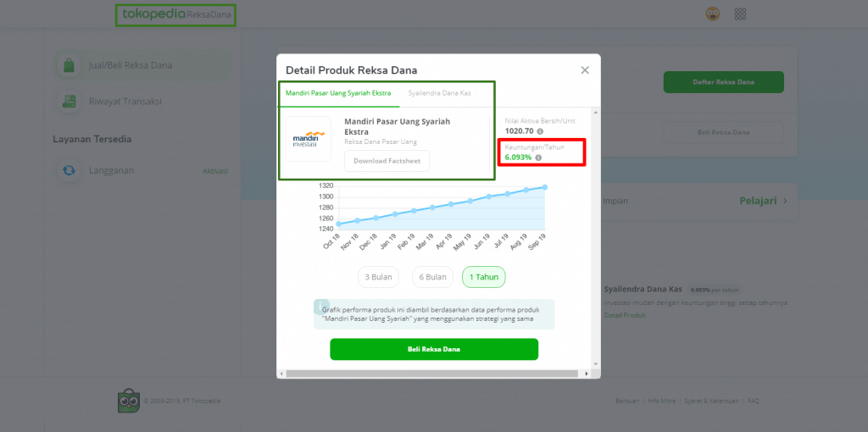Click the horizontal scrollbar right arrow
The width and height of the screenshot is (868, 432).
coord(587,374)
